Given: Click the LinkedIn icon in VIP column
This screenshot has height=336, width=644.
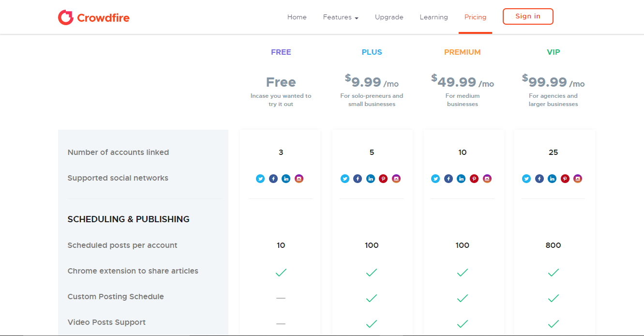Looking at the screenshot, I should [552, 179].
